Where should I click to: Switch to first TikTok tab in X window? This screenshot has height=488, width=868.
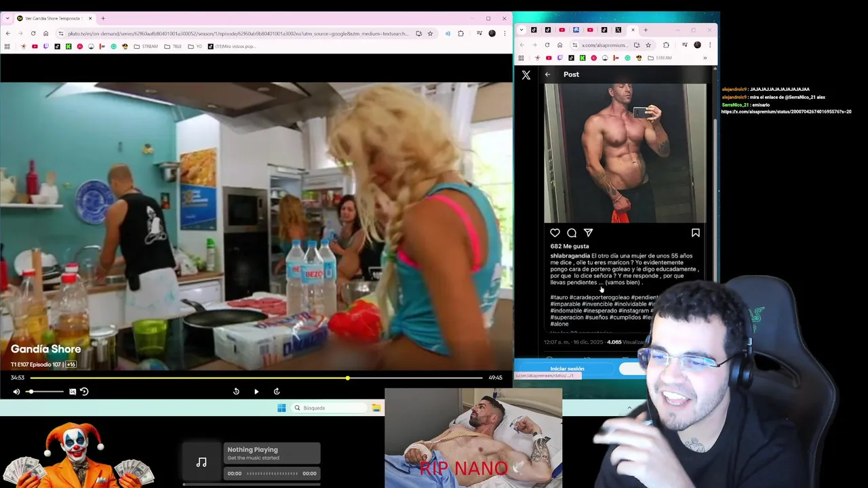point(534,30)
